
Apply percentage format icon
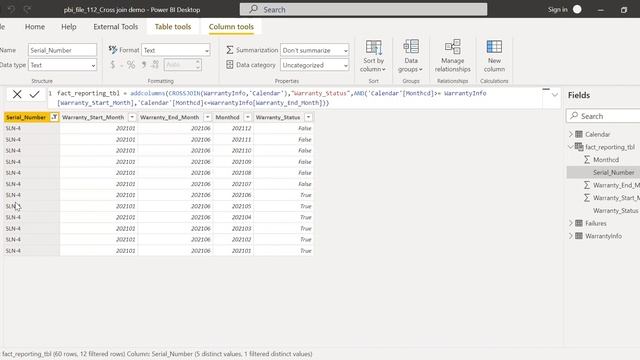click(131, 64)
